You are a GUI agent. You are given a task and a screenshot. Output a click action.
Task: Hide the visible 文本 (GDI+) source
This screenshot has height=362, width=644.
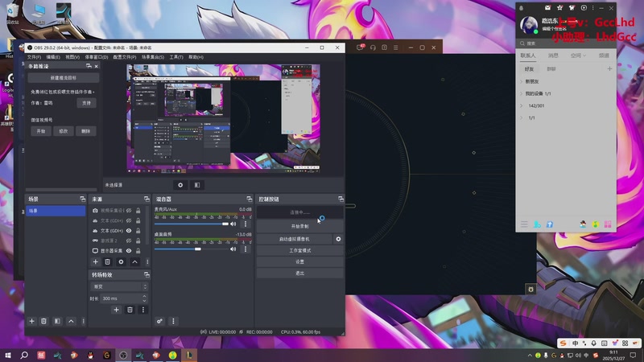tap(129, 231)
